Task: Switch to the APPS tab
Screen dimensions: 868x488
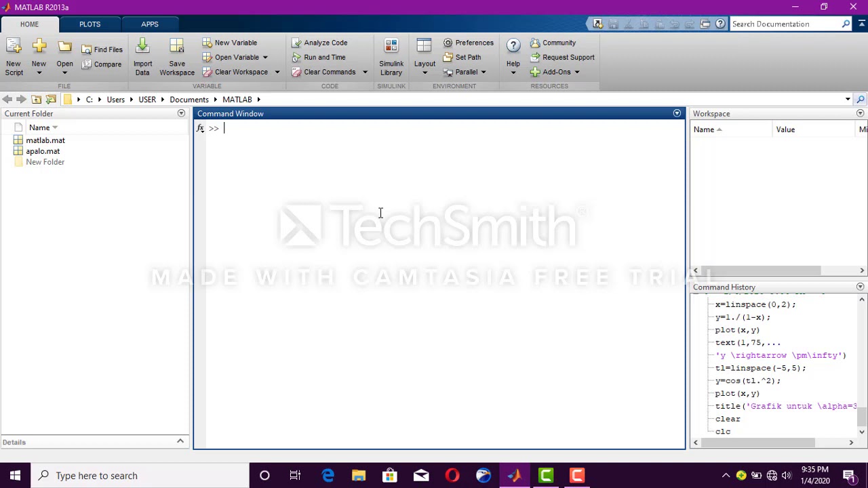Action: point(150,24)
